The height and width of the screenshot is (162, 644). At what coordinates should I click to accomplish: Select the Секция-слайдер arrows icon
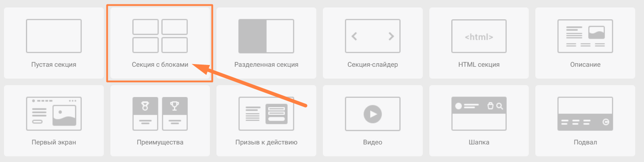373,36
